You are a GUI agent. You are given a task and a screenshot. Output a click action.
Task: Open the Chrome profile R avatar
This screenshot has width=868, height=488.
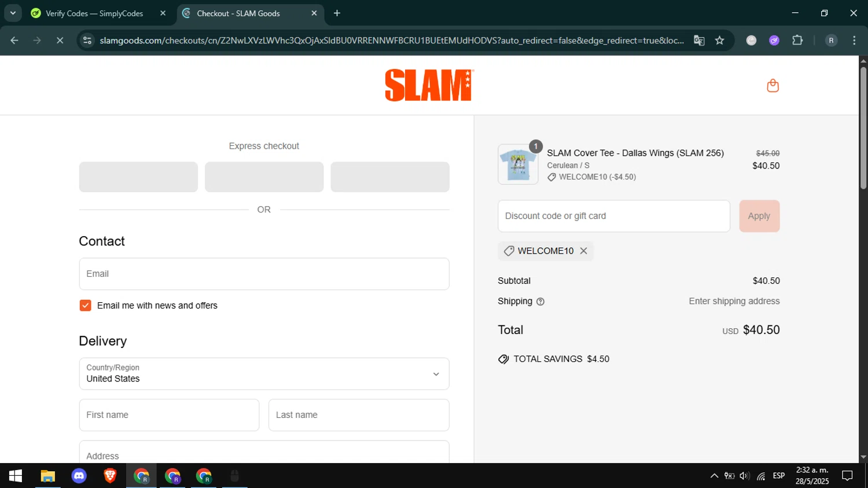831,40
